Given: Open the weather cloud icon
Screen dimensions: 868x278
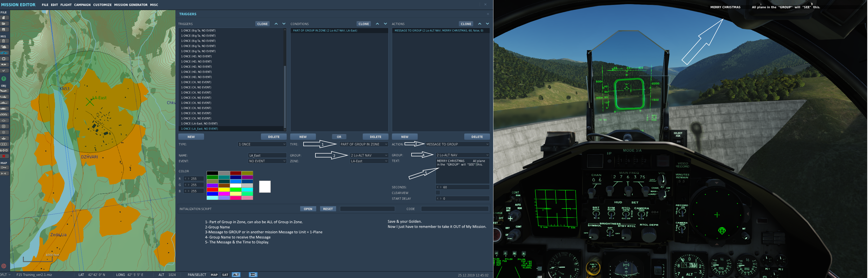Looking at the screenshot, I should (4, 47).
